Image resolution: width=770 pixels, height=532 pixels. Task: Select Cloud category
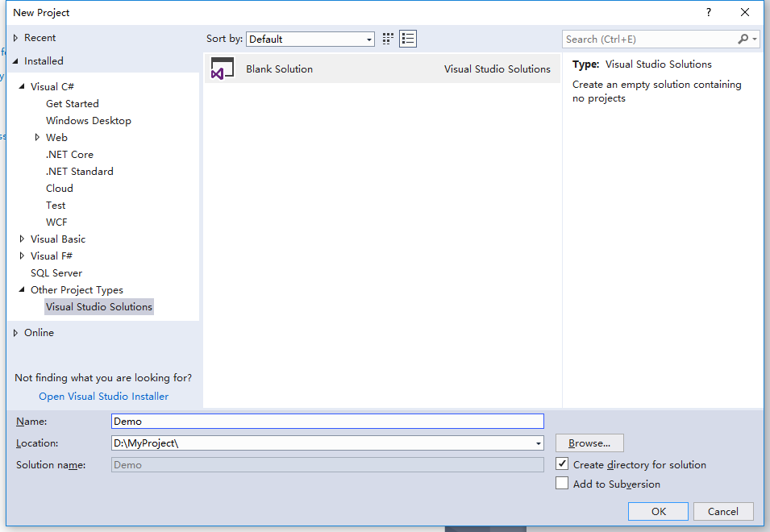pyautogui.click(x=60, y=189)
